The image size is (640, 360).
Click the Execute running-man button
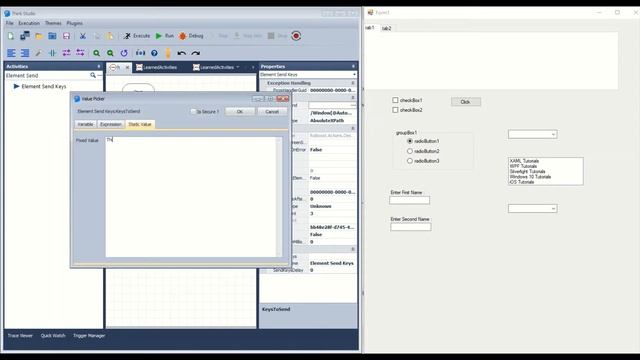[x=137, y=36]
